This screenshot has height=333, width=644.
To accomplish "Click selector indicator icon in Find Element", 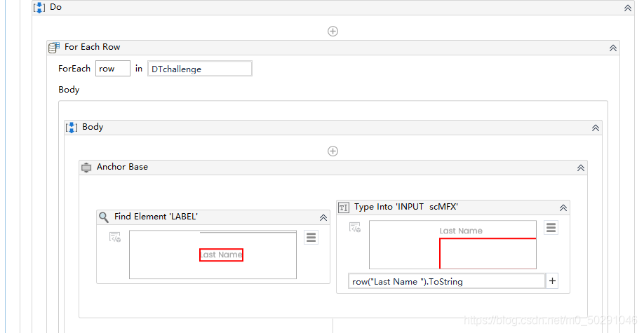I will [x=115, y=237].
